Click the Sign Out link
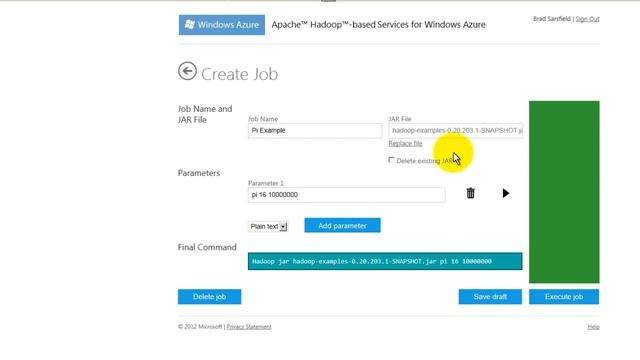This screenshot has width=640, height=360. [587, 19]
